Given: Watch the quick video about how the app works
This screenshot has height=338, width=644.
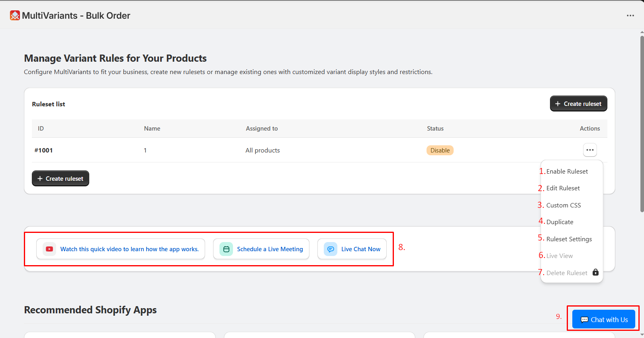Looking at the screenshot, I should pos(121,249).
